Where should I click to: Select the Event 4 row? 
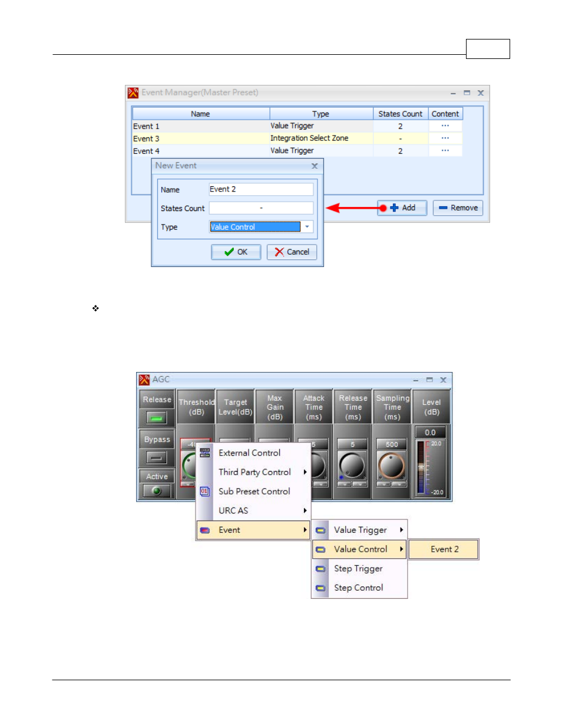pyautogui.click(x=297, y=151)
